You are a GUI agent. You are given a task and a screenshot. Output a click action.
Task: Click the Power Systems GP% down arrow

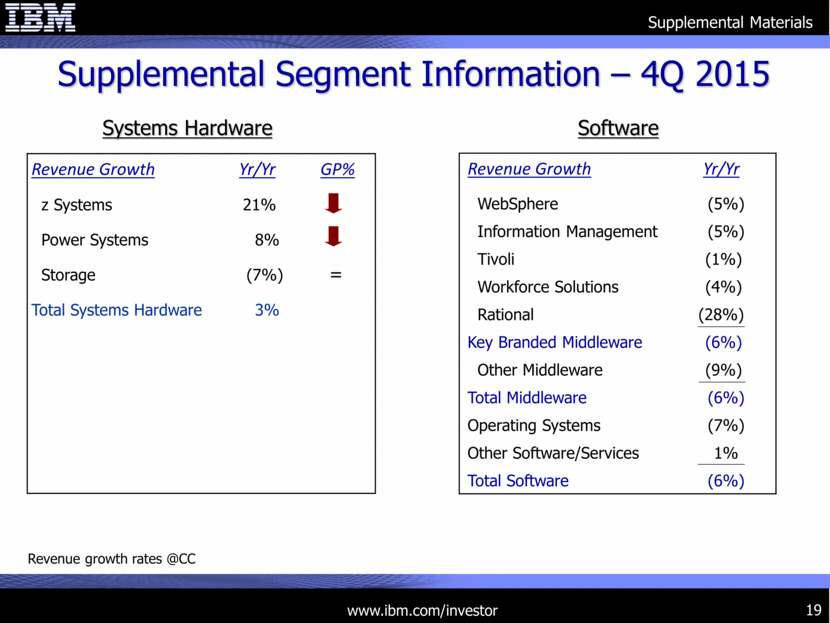pyautogui.click(x=333, y=236)
